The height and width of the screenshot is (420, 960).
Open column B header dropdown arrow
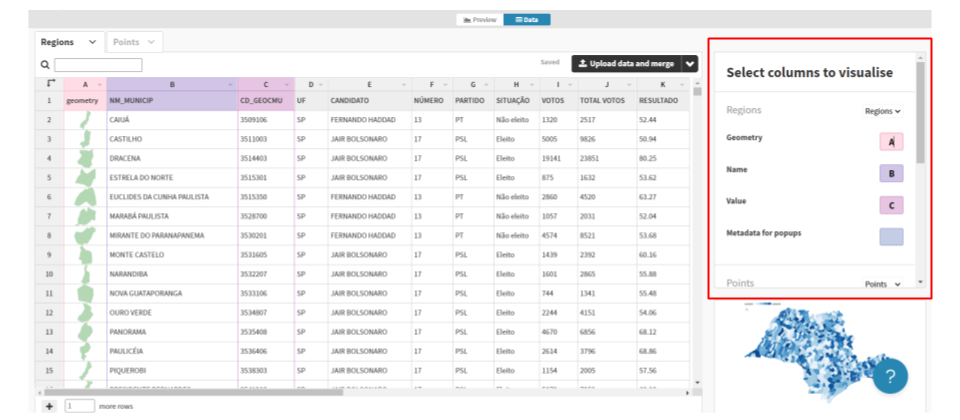pos(231,85)
